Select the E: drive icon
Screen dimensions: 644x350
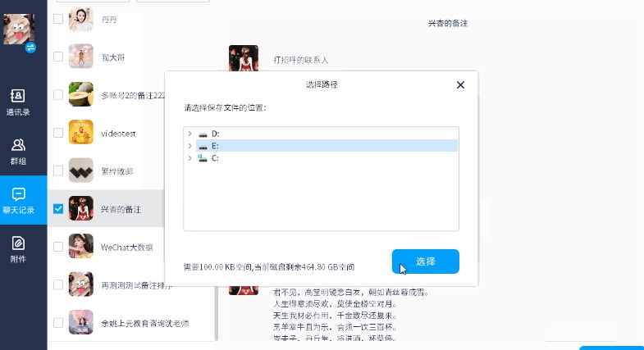(203, 147)
